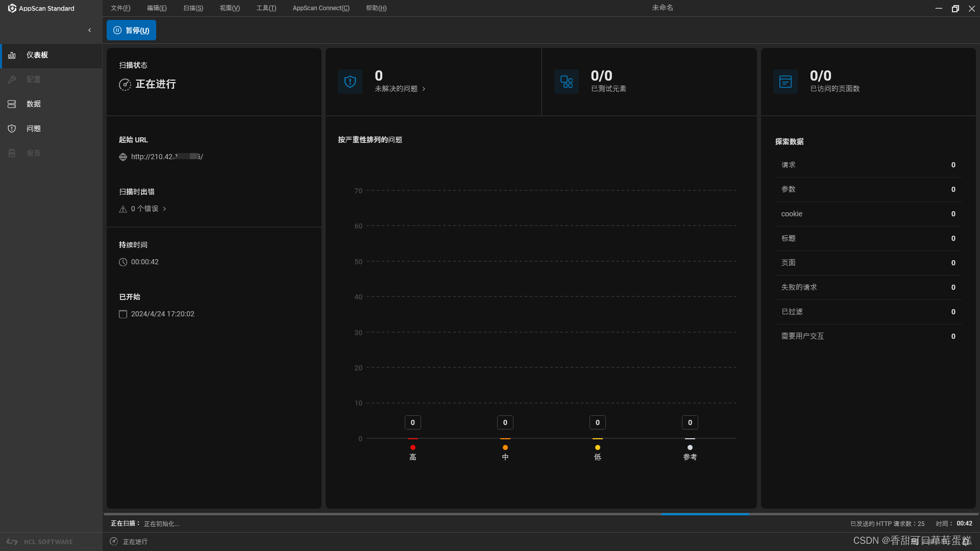This screenshot has width=980, height=551.
Task: Click the visited pages tile icon
Action: [786, 82]
